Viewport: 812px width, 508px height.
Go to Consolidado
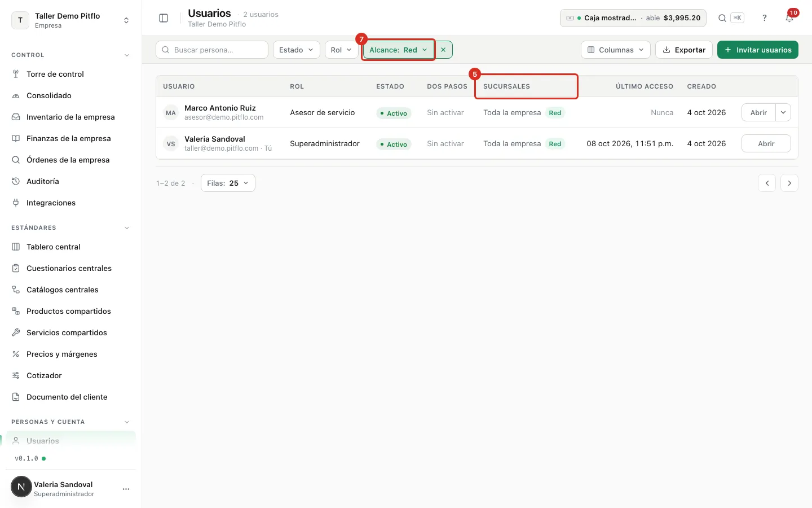click(x=70, y=95)
